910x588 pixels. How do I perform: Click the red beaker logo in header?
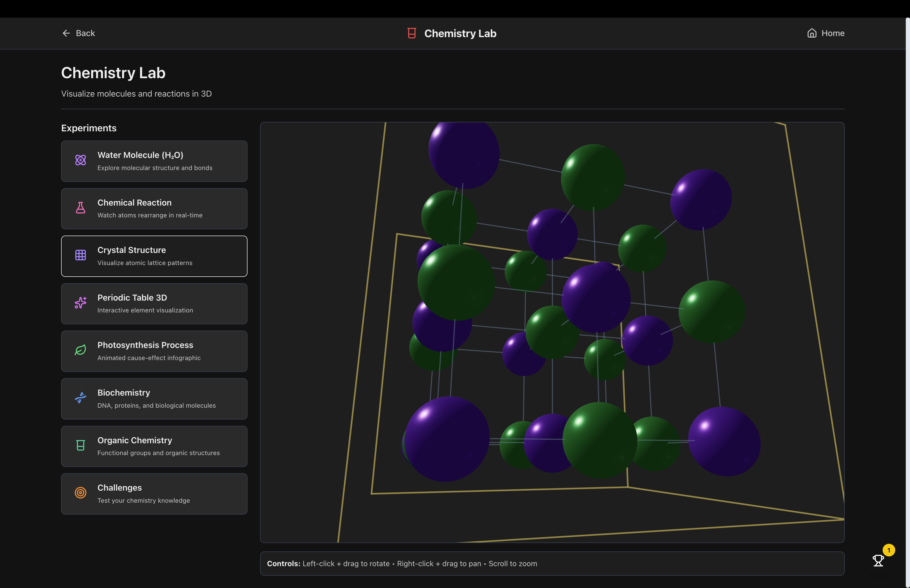[411, 33]
